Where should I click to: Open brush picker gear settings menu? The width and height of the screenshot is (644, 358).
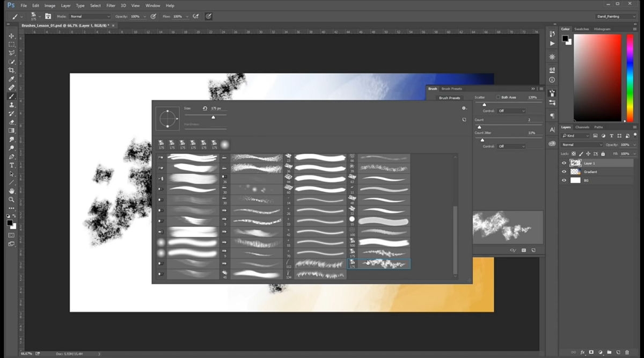click(x=464, y=108)
